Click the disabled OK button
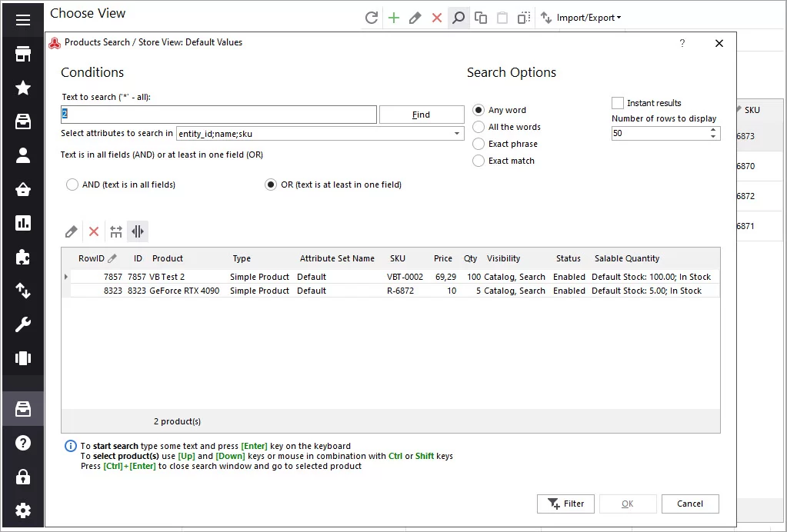787x532 pixels. click(x=628, y=504)
